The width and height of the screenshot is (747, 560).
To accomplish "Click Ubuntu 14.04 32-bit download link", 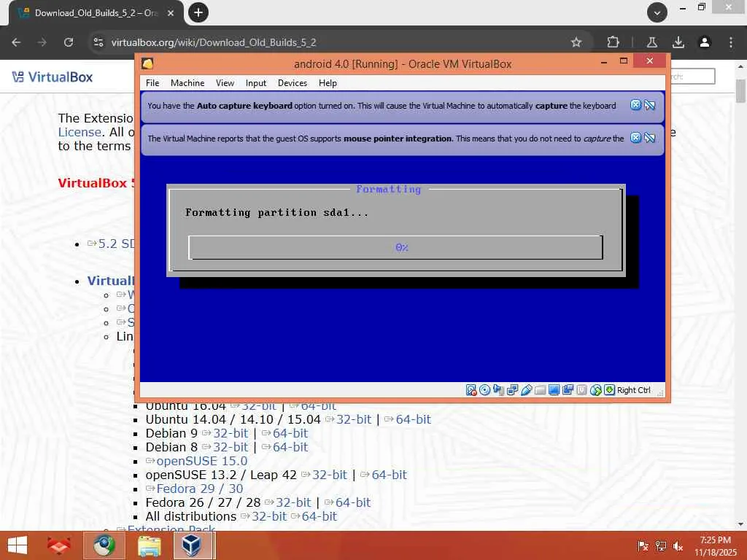I will click(x=354, y=419).
